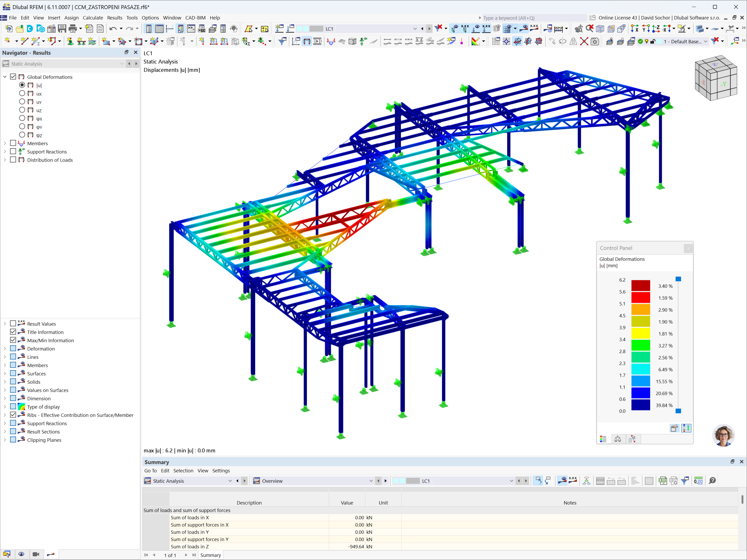The height and width of the screenshot is (560, 747).
Task: Open the Calculate menu
Action: pyautogui.click(x=93, y=18)
